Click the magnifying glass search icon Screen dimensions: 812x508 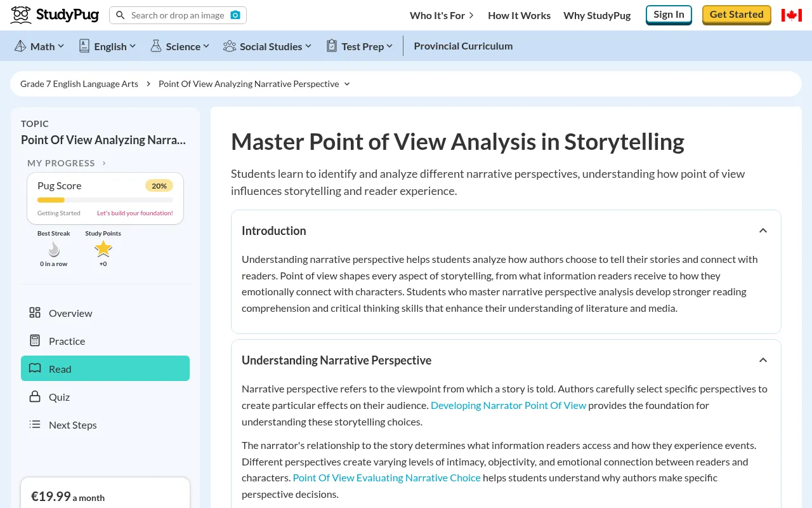(x=121, y=15)
